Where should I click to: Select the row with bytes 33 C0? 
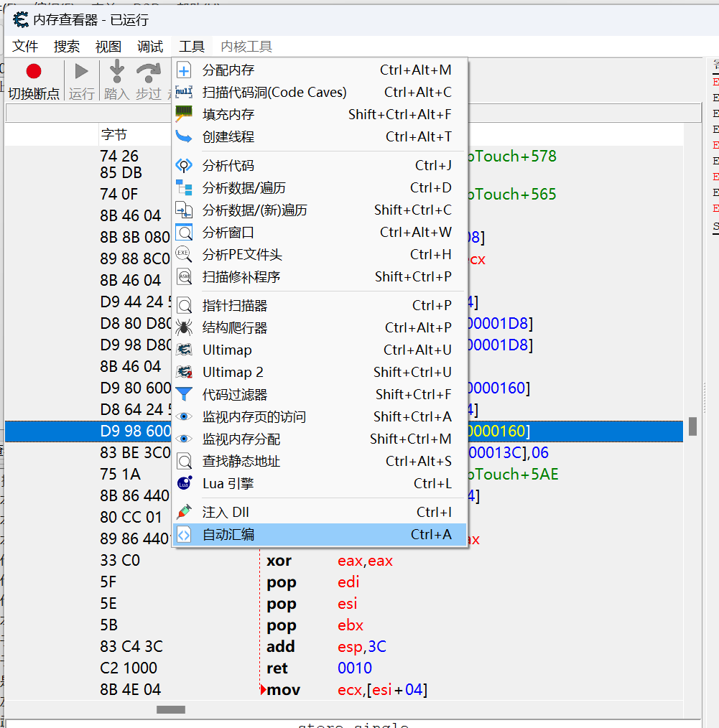click(344, 561)
